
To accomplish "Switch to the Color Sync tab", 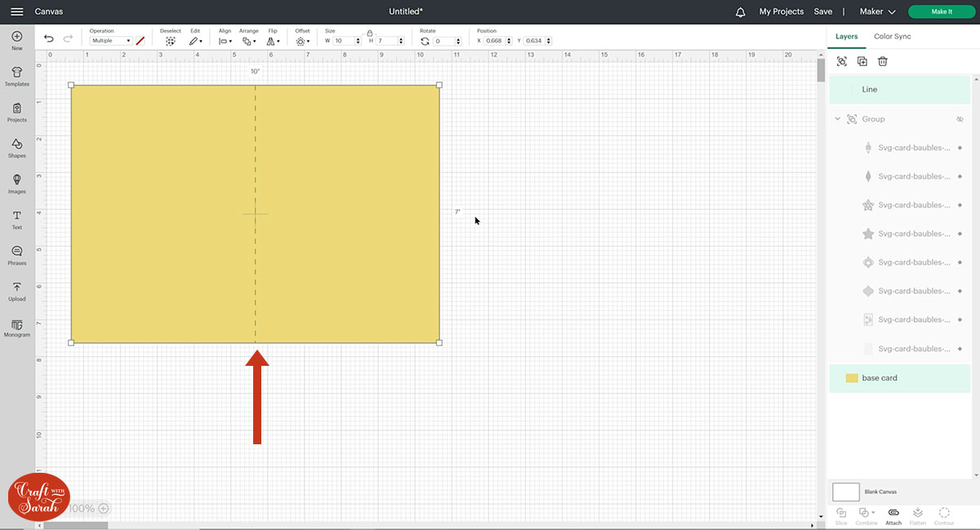I will [x=892, y=37].
